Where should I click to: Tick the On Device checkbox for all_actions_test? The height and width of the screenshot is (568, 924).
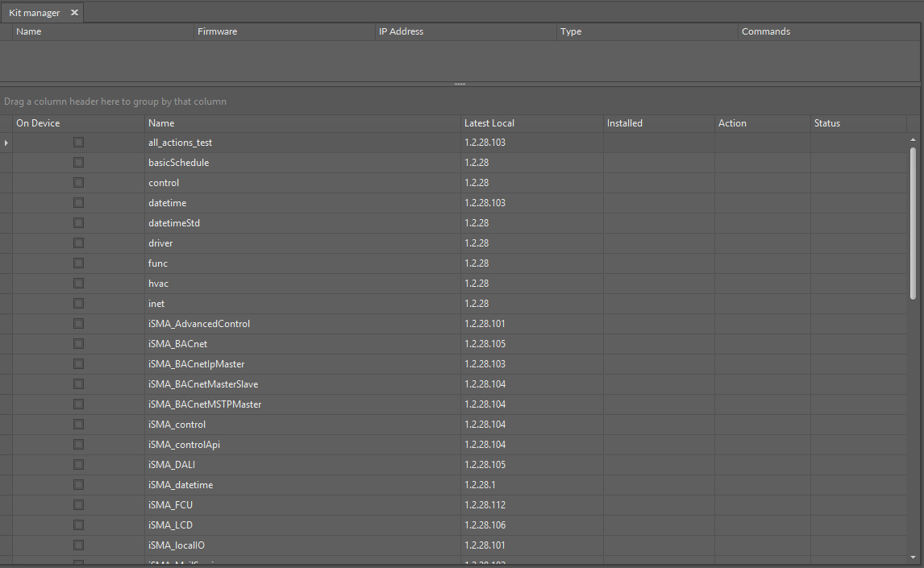[78, 143]
